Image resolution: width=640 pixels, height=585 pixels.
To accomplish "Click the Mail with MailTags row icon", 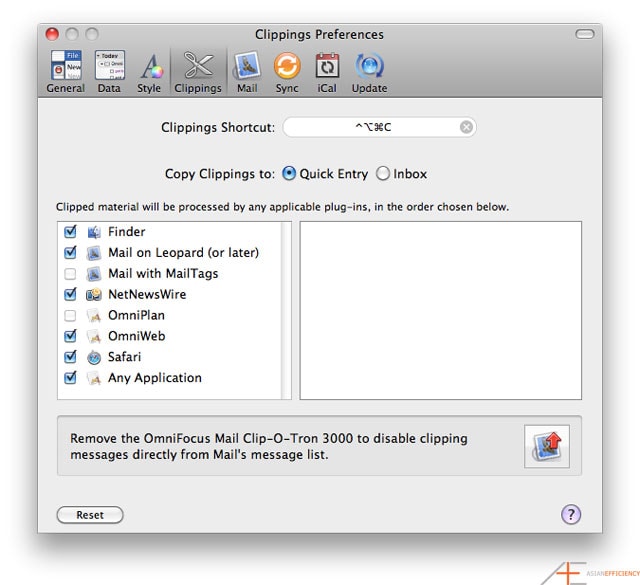I will pyautogui.click(x=94, y=274).
